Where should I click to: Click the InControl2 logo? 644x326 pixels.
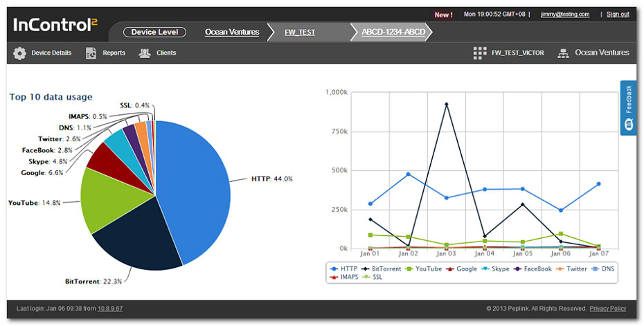(55, 26)
